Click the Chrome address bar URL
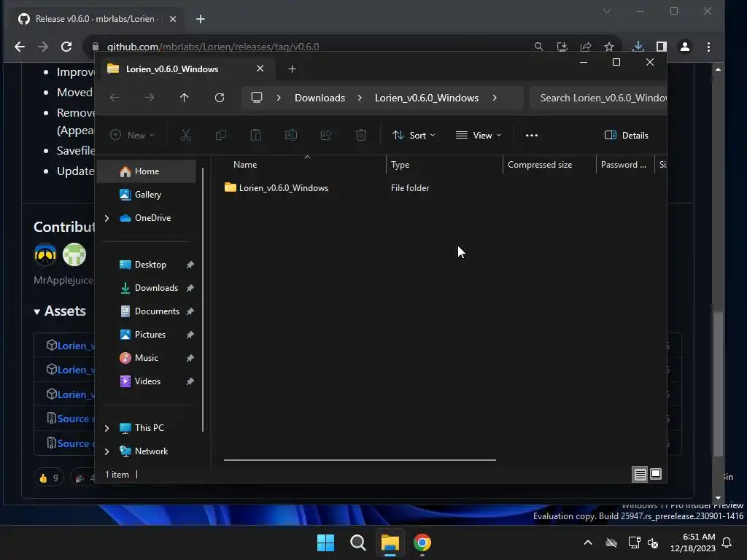The height and width of the screenshot is (560, 747). (213, 47)
